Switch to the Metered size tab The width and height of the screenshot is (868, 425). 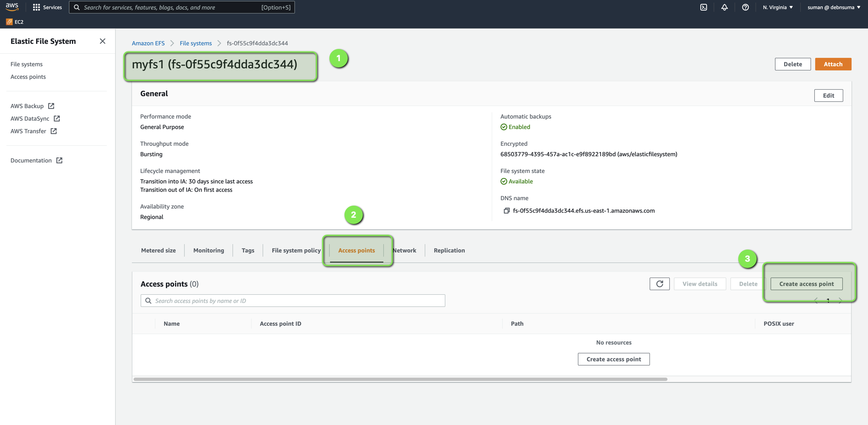point(158,250)
